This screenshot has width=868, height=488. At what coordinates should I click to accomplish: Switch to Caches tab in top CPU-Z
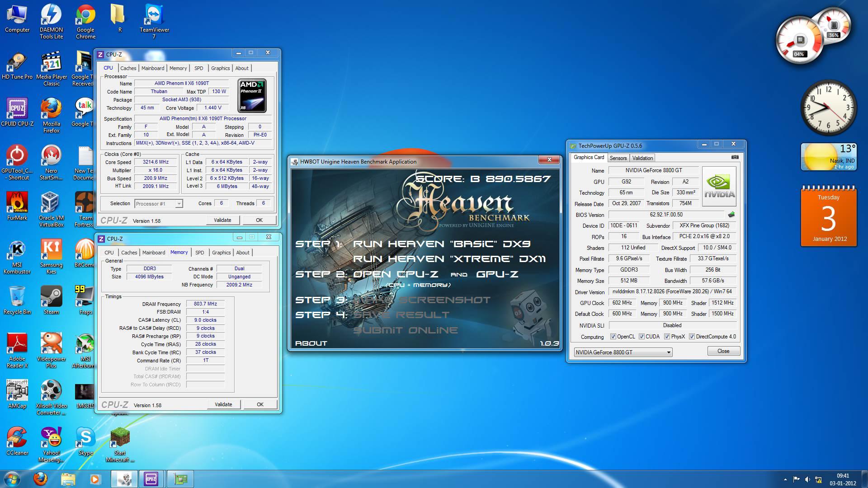pos(128,68)
